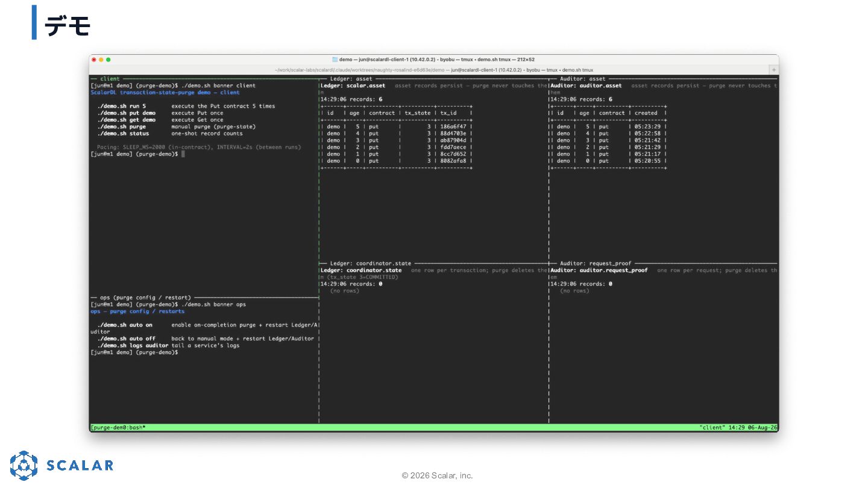
Task: Click the red close window button
Action: pos(94,60)
